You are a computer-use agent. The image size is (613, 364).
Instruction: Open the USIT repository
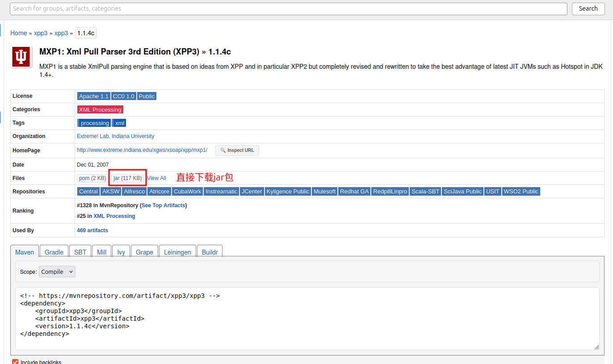pos(493,192)
